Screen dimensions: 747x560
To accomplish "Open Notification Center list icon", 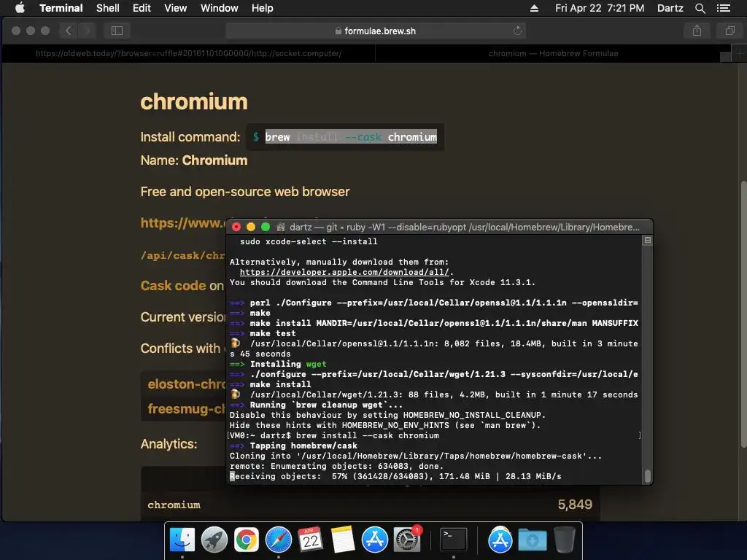I will (x=724, y=8).
